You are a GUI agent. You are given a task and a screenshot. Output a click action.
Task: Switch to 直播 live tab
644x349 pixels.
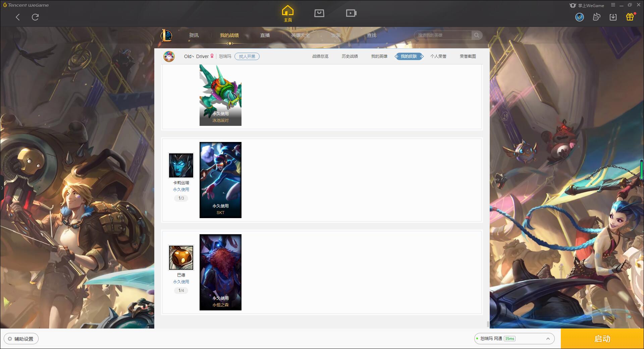[265, 35]
